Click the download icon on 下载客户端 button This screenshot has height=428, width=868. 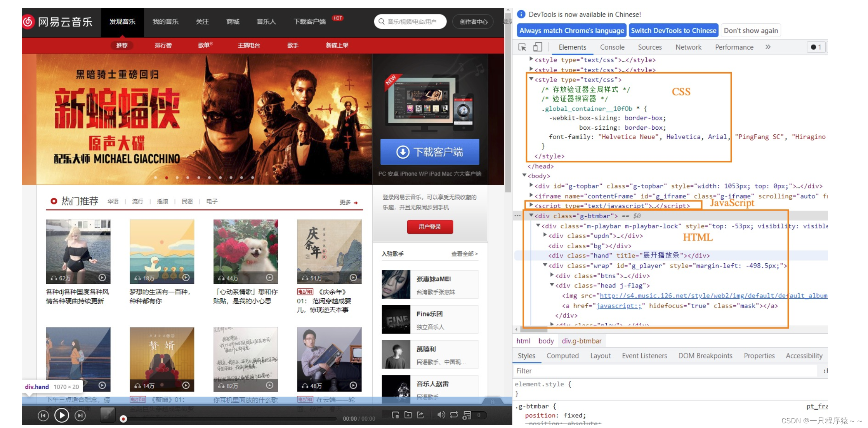403,152
